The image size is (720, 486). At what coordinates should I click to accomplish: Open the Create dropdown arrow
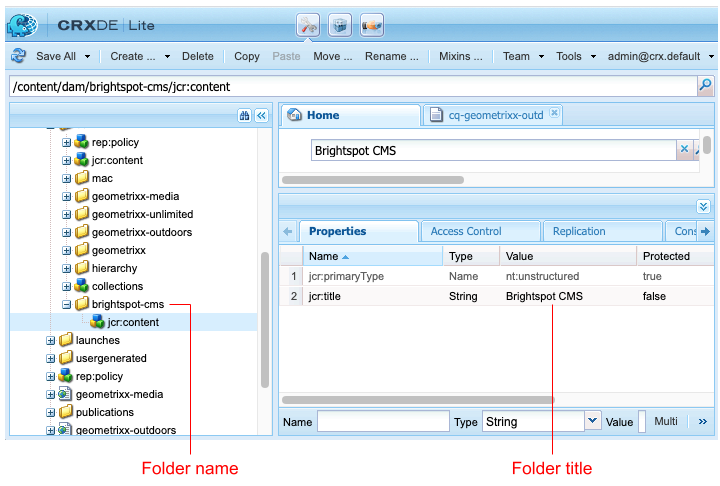(x=167, y=57)
